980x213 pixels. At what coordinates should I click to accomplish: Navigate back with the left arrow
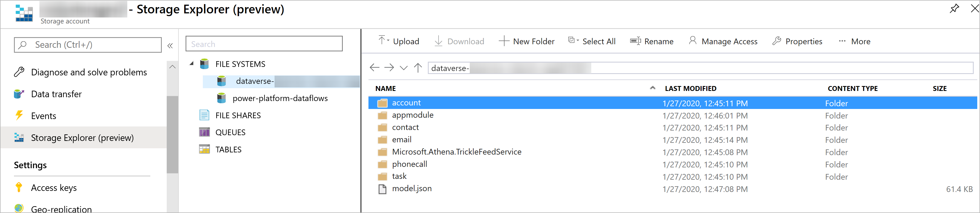374,67
